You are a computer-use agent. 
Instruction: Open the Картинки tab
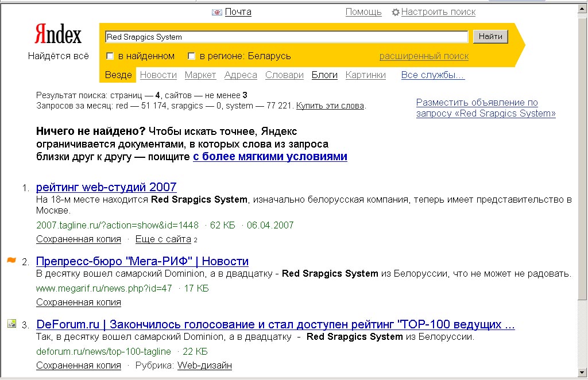(x=366, y=75)
